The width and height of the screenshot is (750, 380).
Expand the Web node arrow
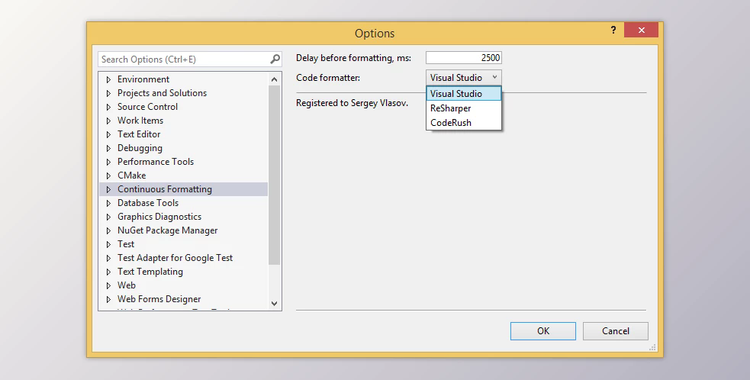[109, 285]
